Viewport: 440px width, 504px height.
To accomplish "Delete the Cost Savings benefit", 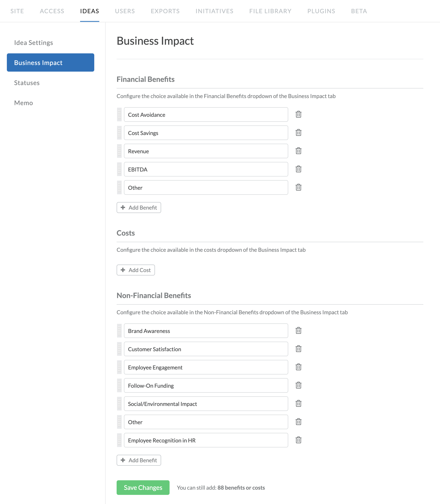I will pos(298,132).
